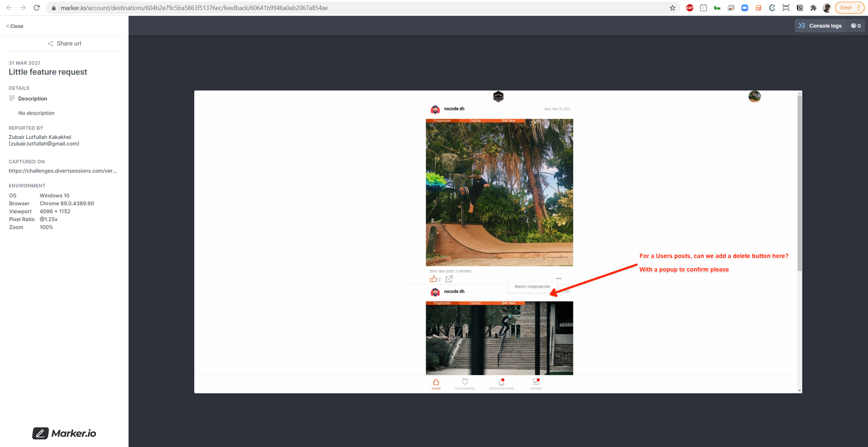Open the AdBlock Plus extension
The height and width of the screenshot is (447, 868).
[x=690, y=8]
